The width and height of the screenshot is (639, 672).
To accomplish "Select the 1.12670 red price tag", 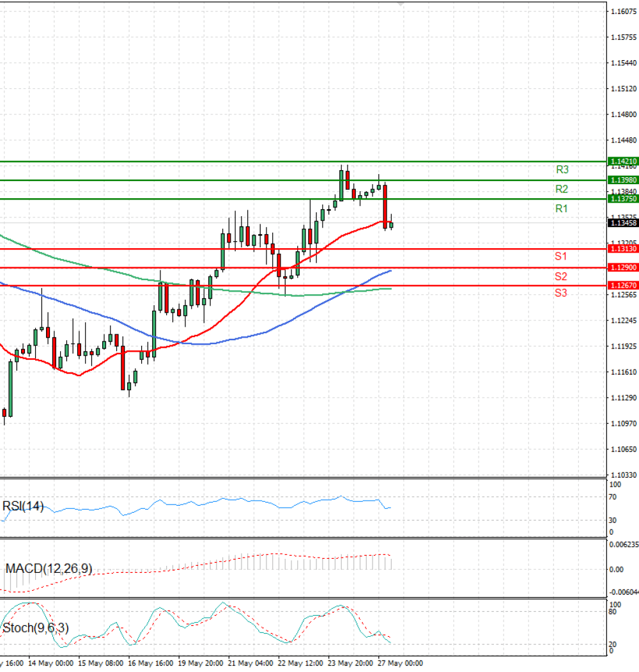I will coord(623,285).
